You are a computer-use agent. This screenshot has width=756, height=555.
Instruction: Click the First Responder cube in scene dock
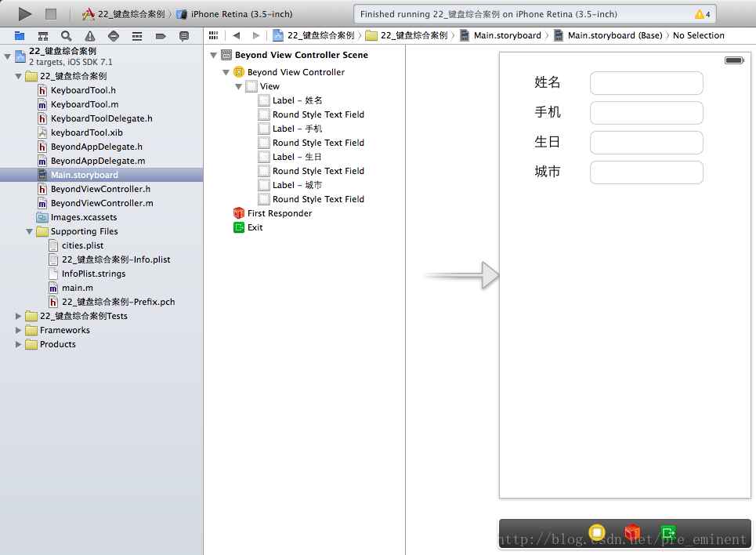[632, 532]
